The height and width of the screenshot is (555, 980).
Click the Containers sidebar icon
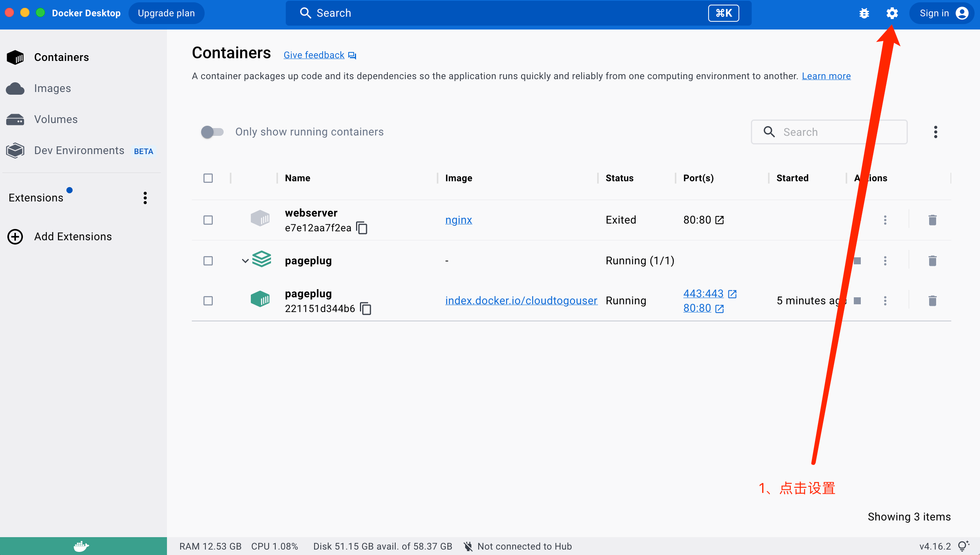pos(15,57)
